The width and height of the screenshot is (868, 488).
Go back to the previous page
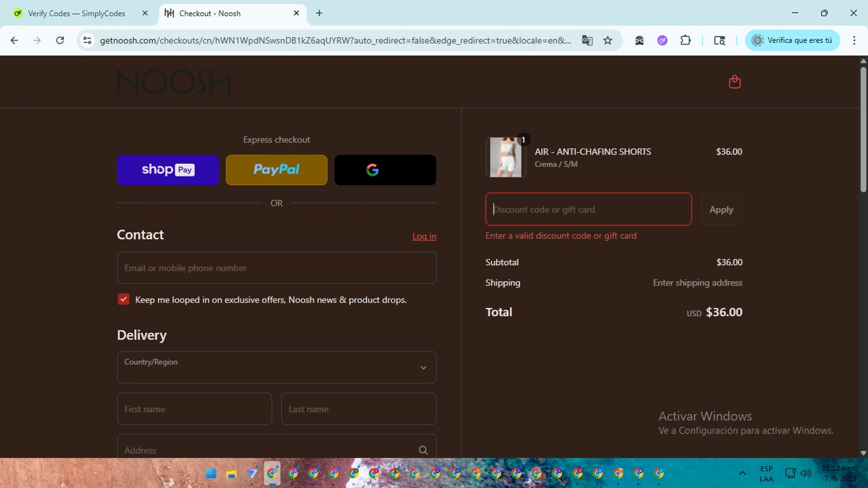[14, 41]
